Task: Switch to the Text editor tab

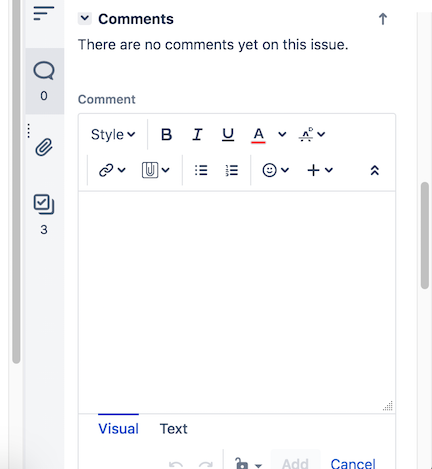Action: [173, 429]
